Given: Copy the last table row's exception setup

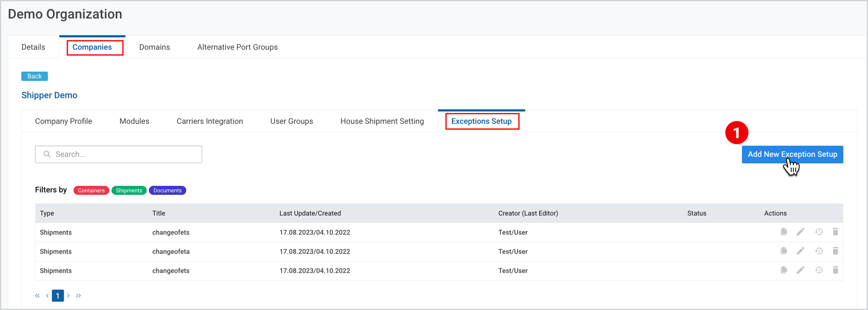Looking at the screenshot, I should pyautogui.click(x=784, y=270).
